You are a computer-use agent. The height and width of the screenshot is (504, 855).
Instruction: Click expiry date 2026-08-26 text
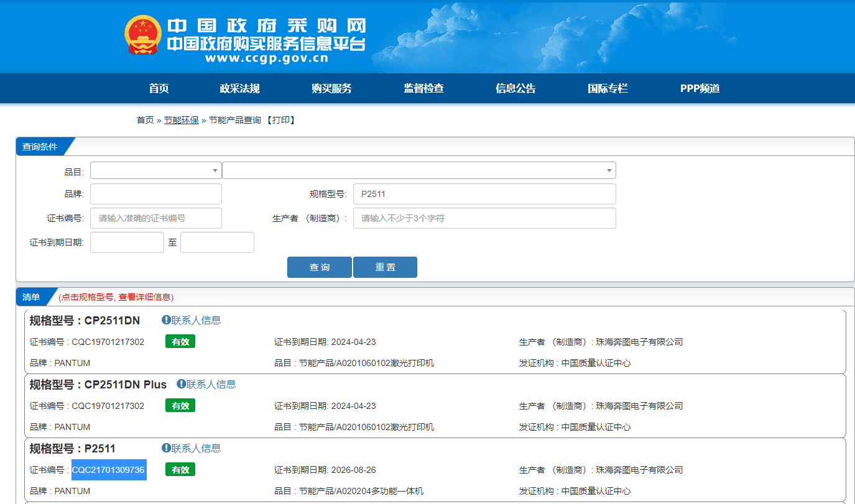click(x=353, y=470)
